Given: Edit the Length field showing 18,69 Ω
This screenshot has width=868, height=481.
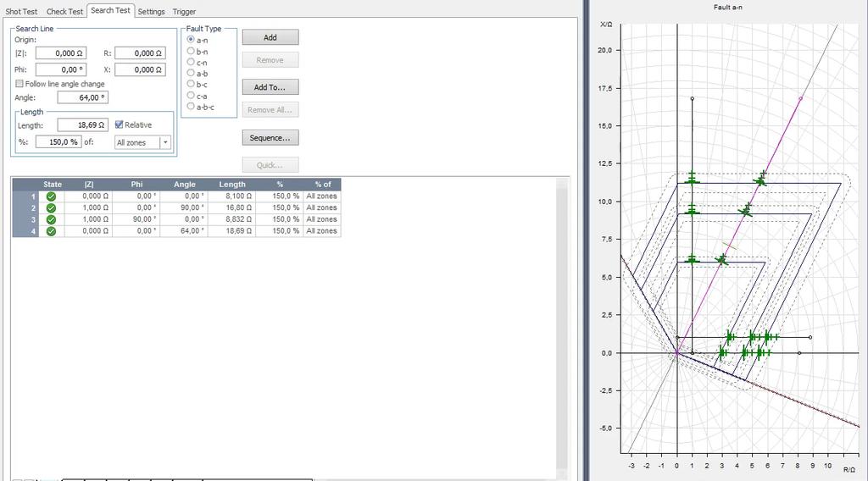Looking at the screenshot, I should [82, 125].
